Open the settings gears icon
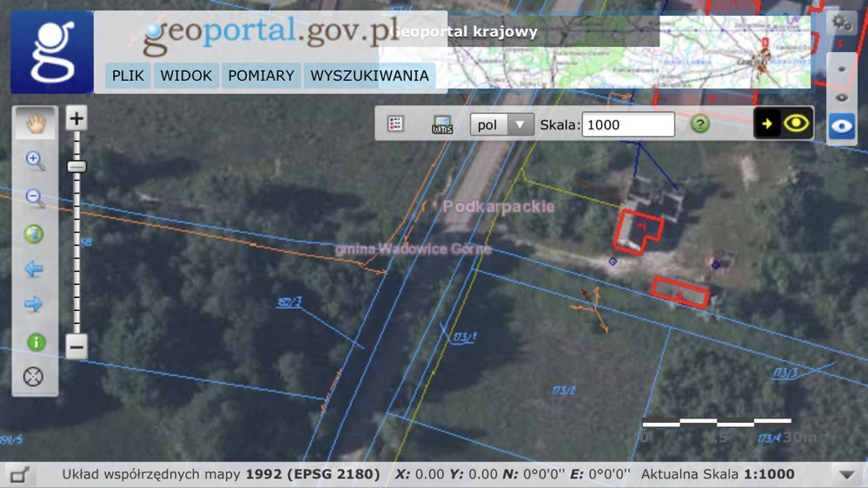Screen dimensions: 868x488 coord(841,23)
